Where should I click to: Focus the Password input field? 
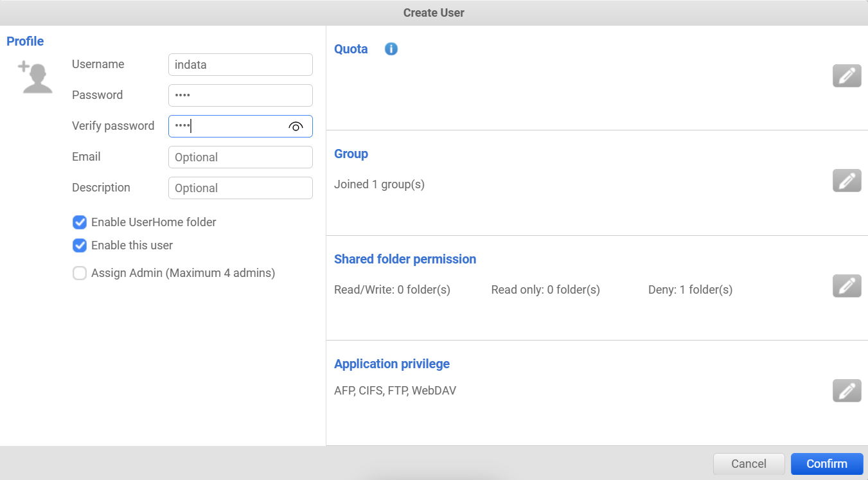(x=240, y=95)
